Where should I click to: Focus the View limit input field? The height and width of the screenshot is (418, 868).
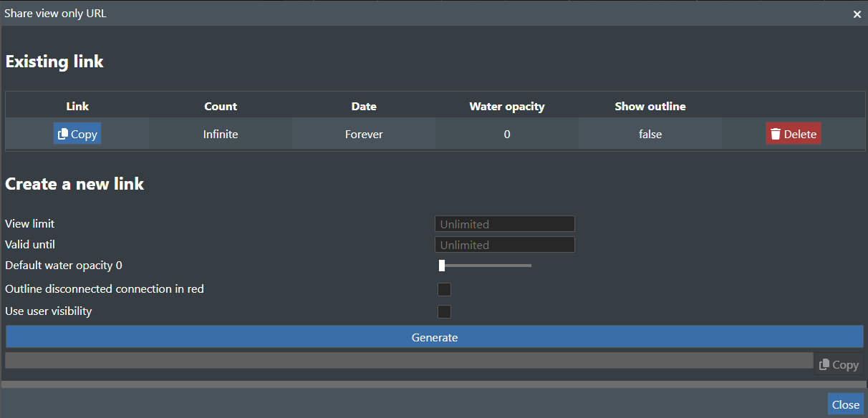click(x=504, y=224)
